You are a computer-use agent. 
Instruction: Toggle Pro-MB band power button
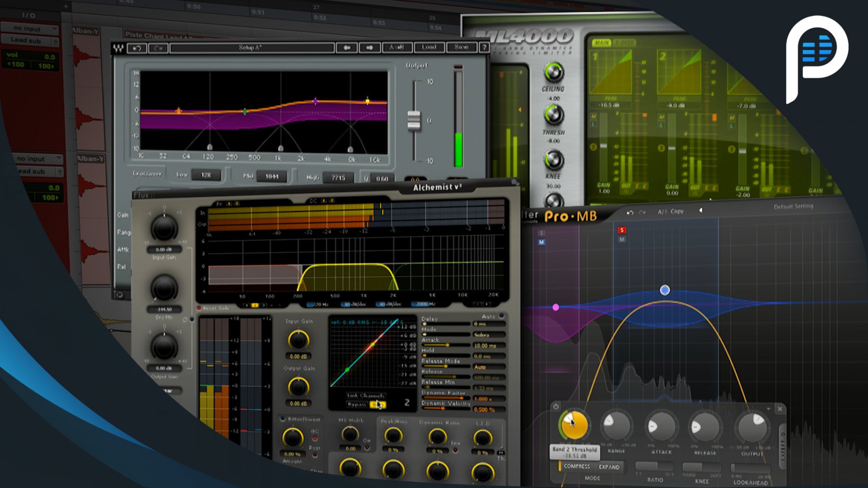pyautogui.click(x=556, y=407)
